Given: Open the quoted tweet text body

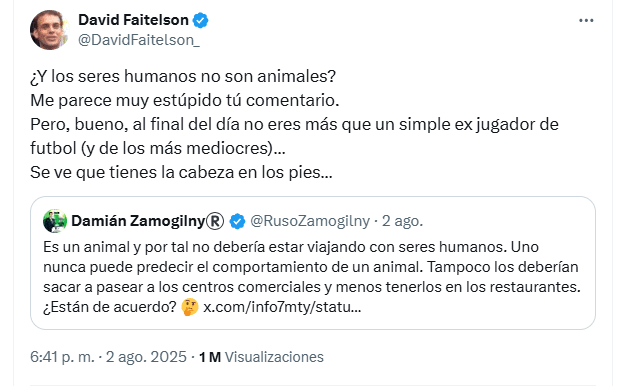Looking at the screenshot, I should click(312, 277).
